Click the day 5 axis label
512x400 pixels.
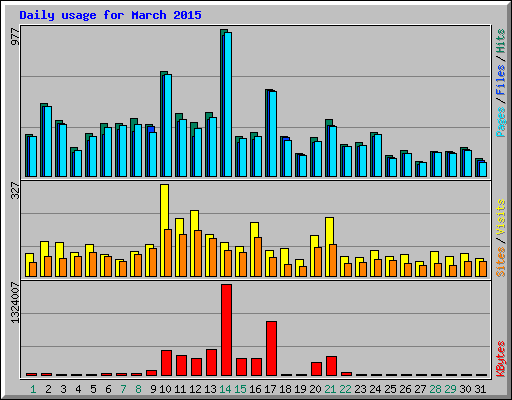pos(93,389)
